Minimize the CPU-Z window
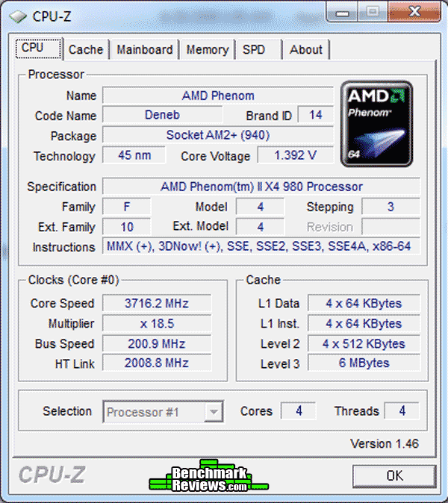 click(x=342, y=12)
